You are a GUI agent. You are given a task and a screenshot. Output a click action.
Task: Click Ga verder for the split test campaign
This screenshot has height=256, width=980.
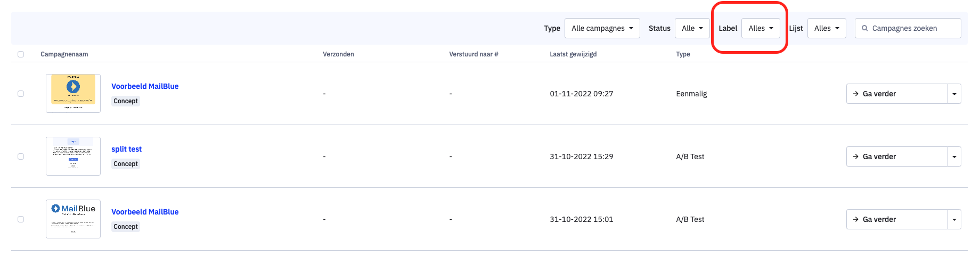(x=897, y=156)
